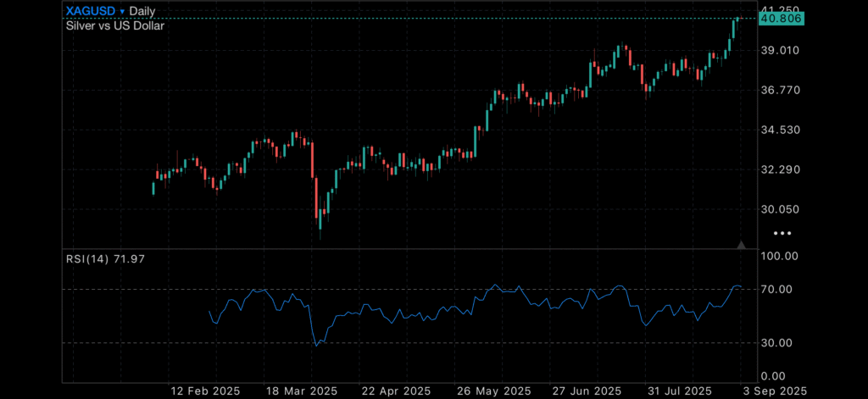Click the 3 Sep 2025 date label
This screenshot has width=868, height=399.
[x=774, y=391]
